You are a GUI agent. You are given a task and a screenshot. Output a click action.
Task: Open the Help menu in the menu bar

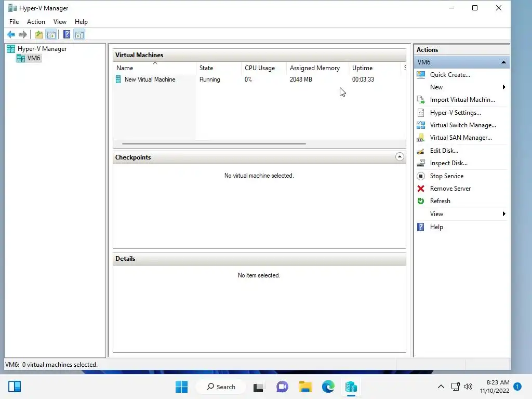[81, 22]
